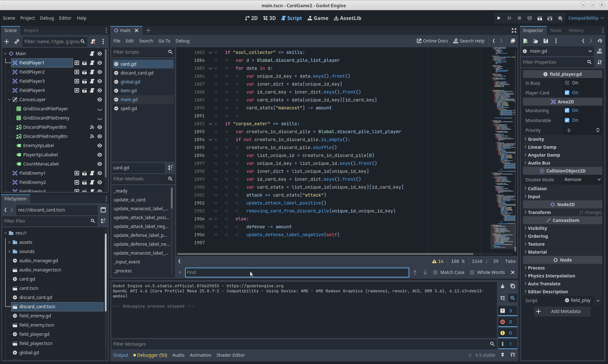Click the save resource icon in Inspector
Viewport: 608px width, 364px height.
point(545,41)
